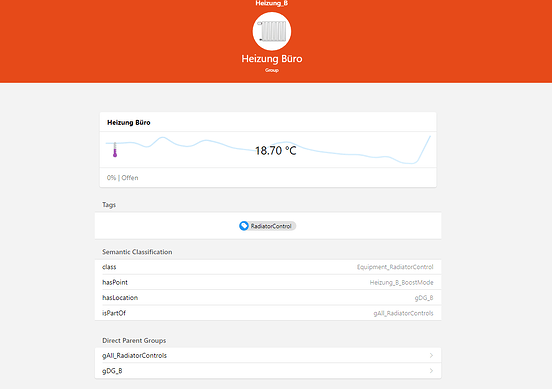Click the Equipment_RadiatorControl value

[395, 267]
